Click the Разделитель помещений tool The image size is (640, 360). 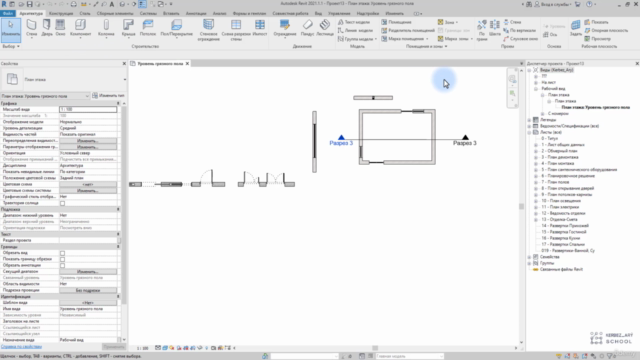[x=408, y=30]
